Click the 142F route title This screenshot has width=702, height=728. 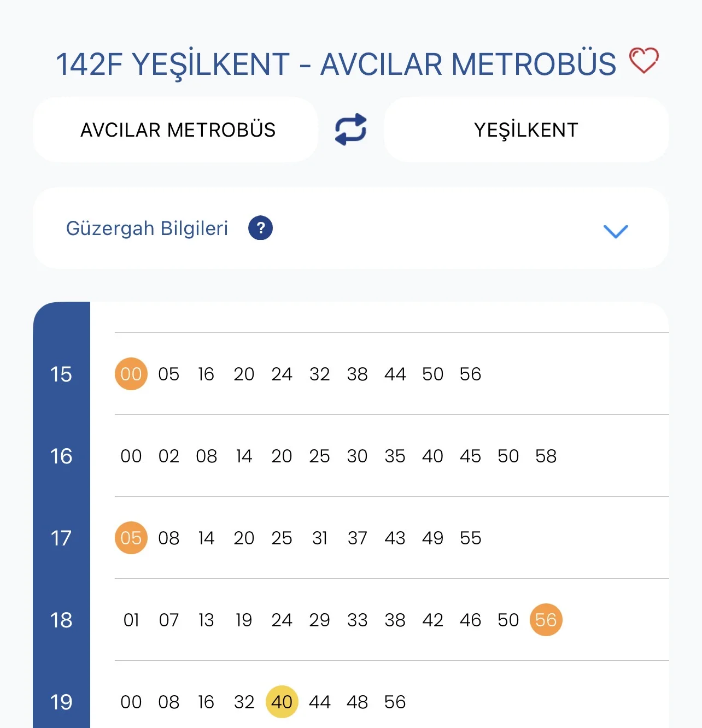pyautogui.click(x=336, y=64)
